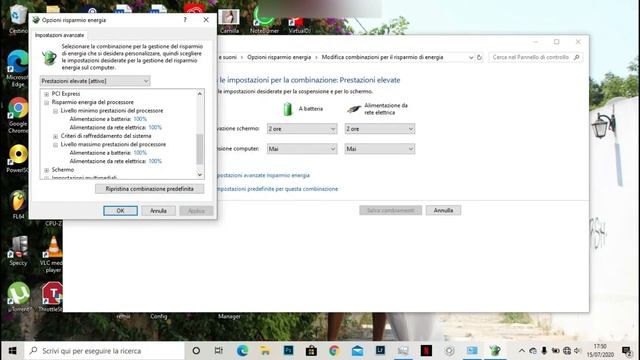Screen dimensions: 640x360
Task: Click impostazioni predefinite per questa combinazione link
Action: (x=278, y=189)
